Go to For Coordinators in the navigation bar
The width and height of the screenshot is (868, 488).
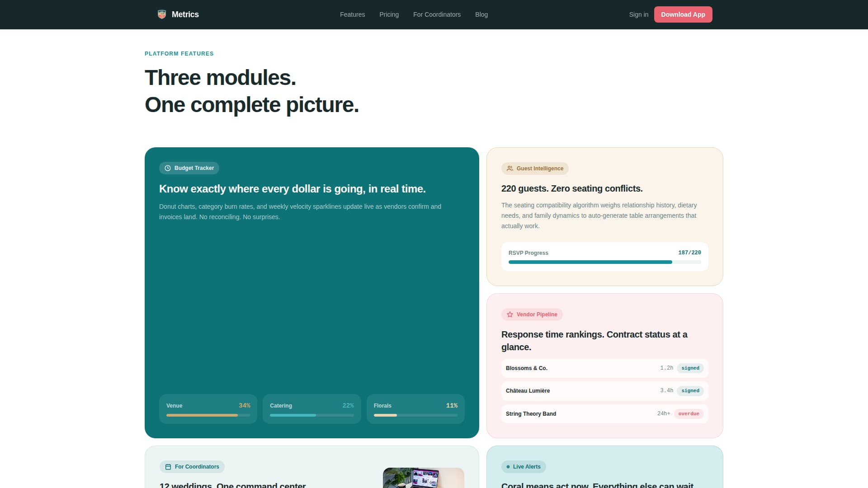click(x=437, y=14)
